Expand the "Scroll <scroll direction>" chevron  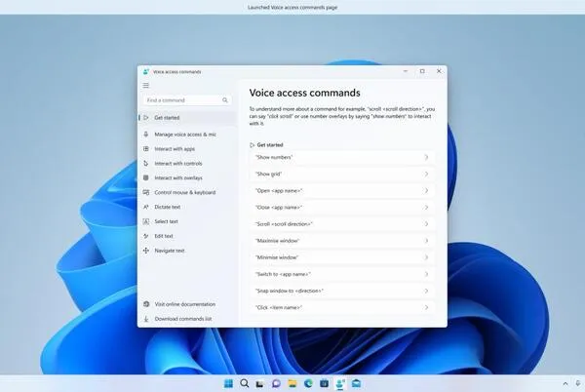426,224
